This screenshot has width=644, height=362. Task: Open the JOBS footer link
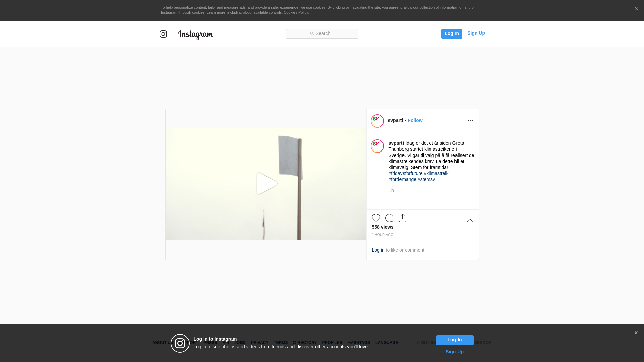[240, 343]
